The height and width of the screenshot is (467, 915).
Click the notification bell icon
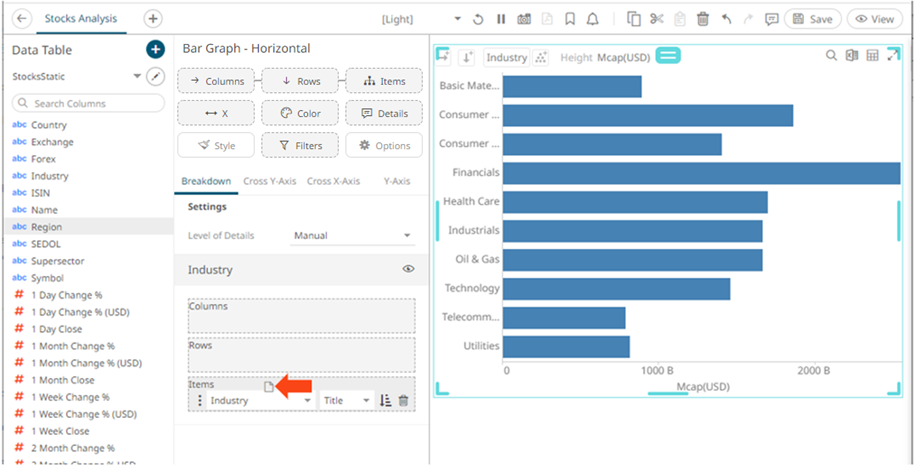point(593,19)
